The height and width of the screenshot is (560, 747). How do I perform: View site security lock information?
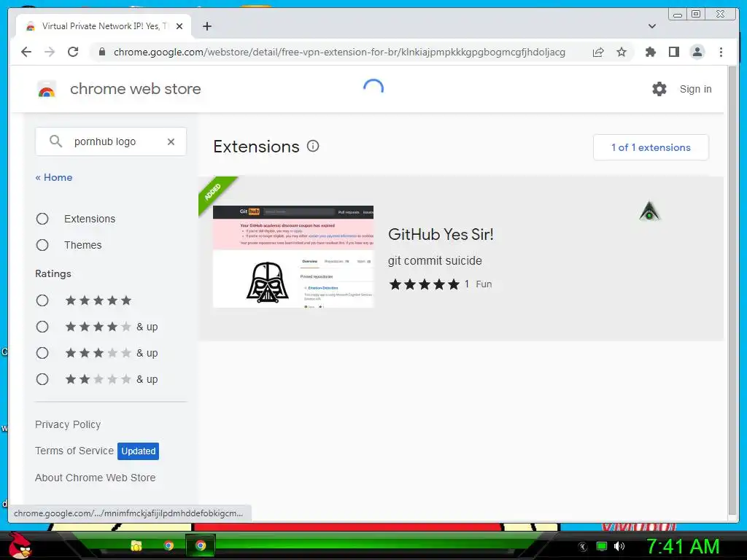pos(101,52)
